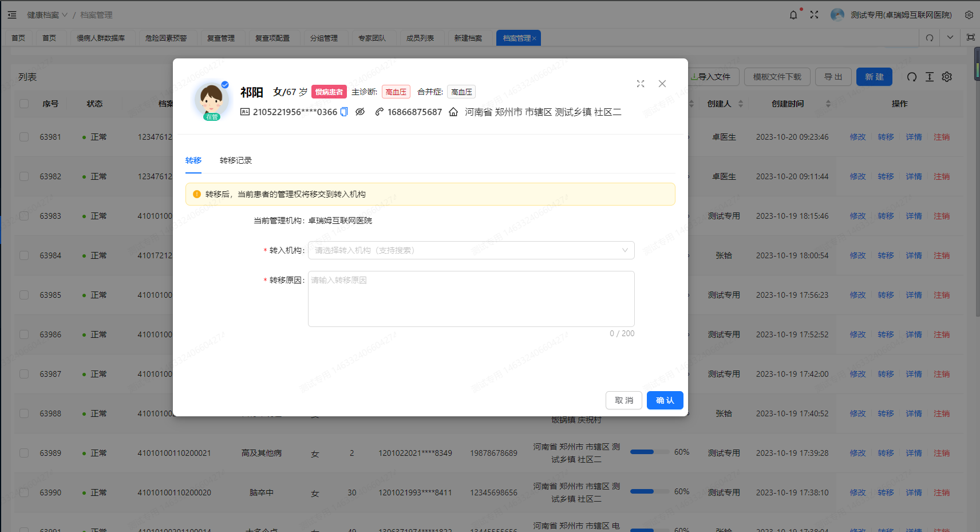This screenshot has width=980, height=532.
Task: Click the patient avatar 祁阳
Action: tap(211, 100)
